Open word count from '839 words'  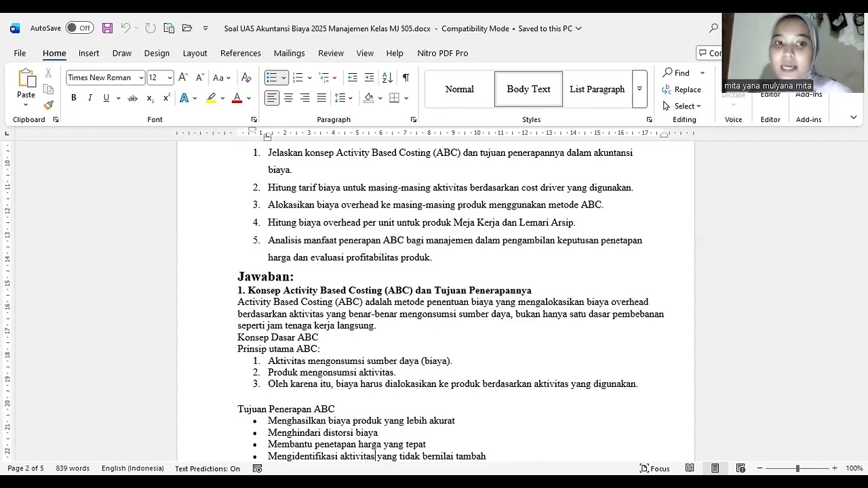pyautogui.click(x=73, y=468)
